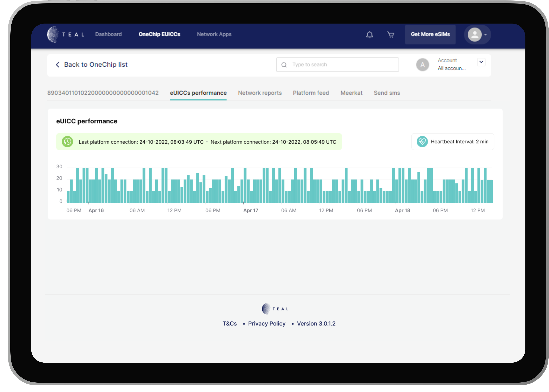Open the notifications bell
549x392 pixels.
click(369, 34)
